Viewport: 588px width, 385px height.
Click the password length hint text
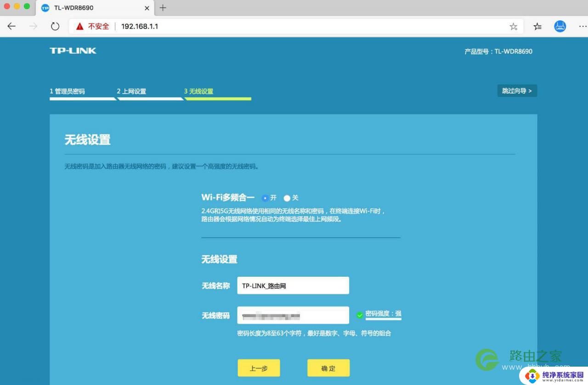[314, 333]
